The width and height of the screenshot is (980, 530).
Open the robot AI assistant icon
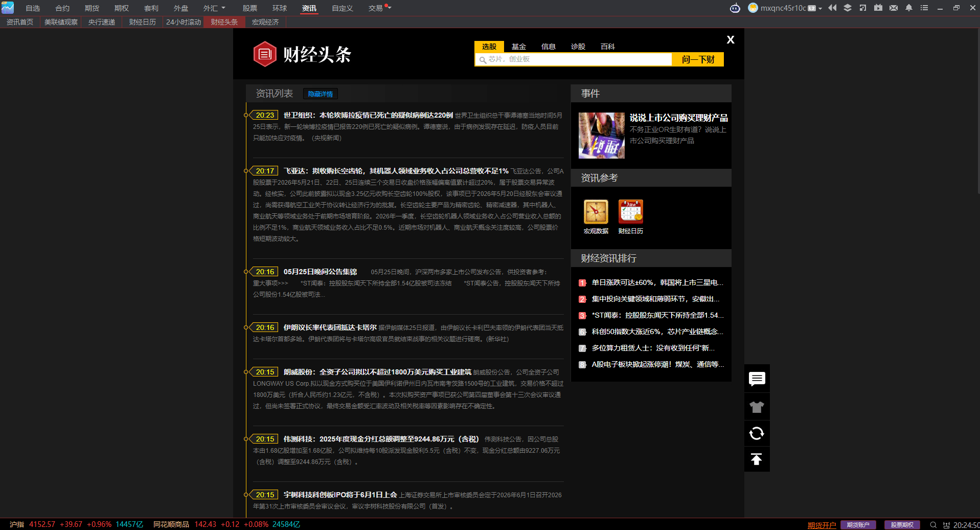click(735, 8)
